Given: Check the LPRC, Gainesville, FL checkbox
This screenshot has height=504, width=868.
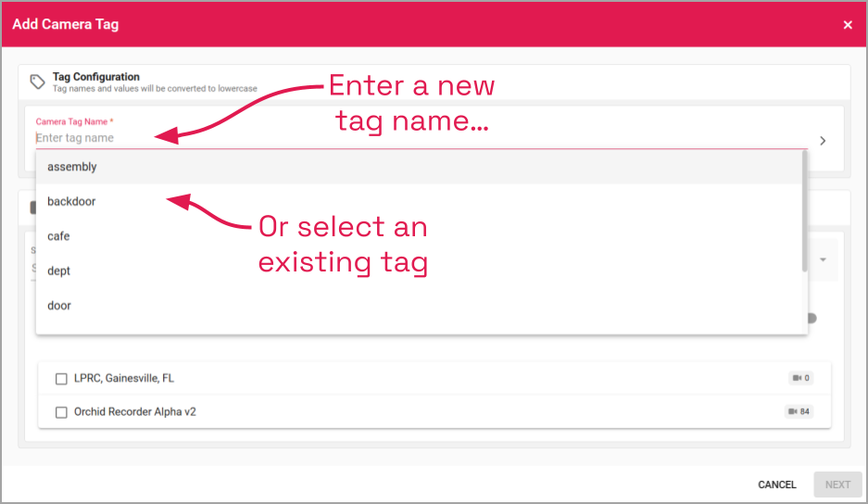Looking at the screenshot, I should [x=61, y=379].
